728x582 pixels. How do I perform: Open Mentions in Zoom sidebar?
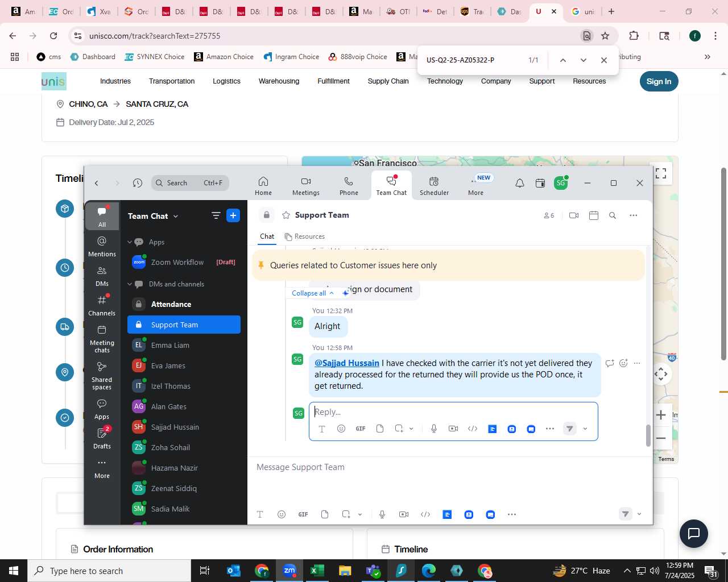(x=102, y=246)
